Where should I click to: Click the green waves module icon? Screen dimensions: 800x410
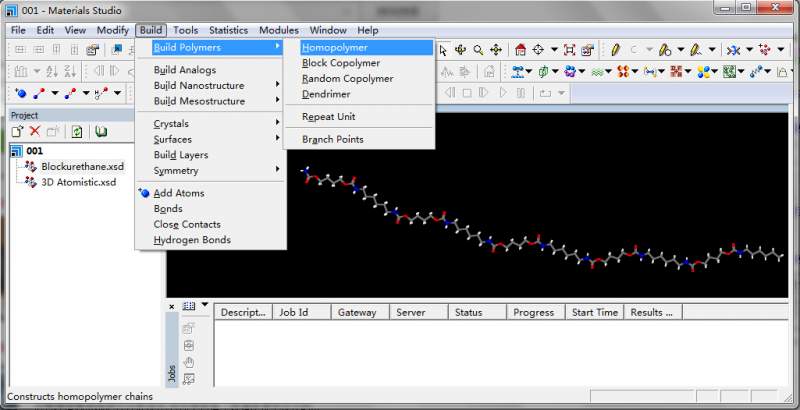[x=597, y=72]
